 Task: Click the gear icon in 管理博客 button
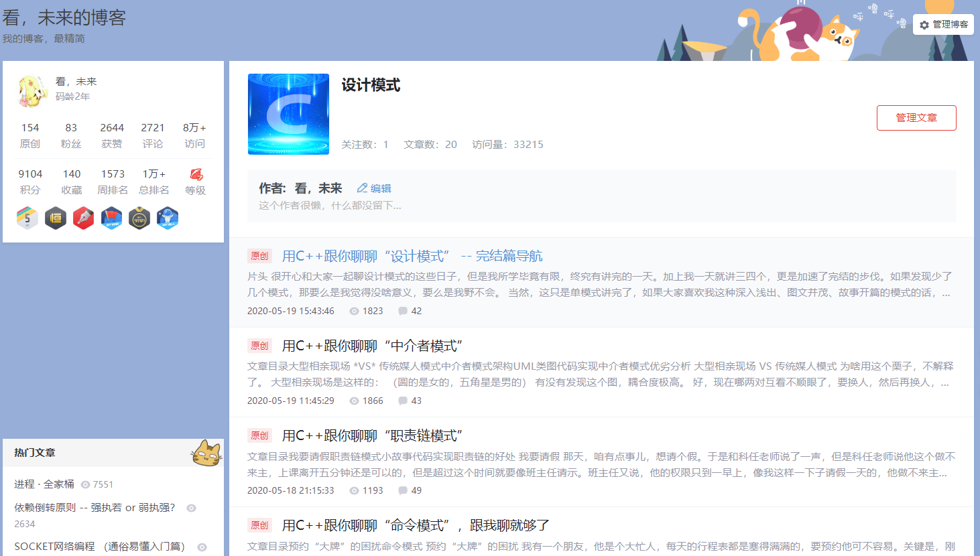924,25
